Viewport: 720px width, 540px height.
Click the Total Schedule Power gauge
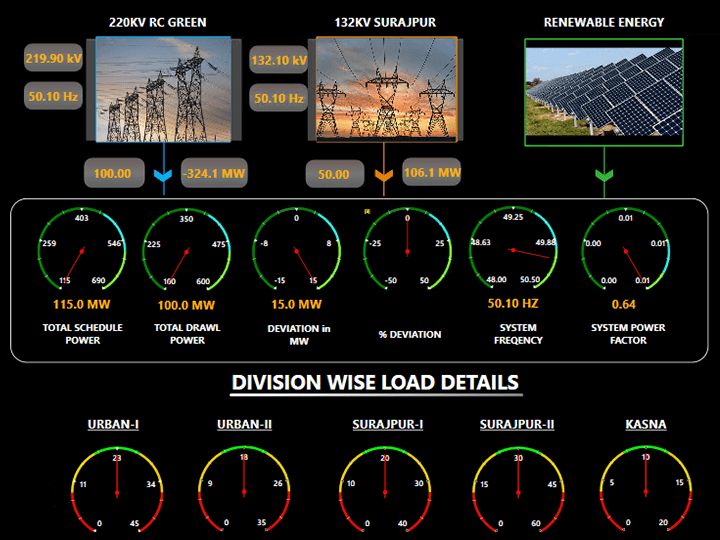pyautogui.click(x=82, y=250)
